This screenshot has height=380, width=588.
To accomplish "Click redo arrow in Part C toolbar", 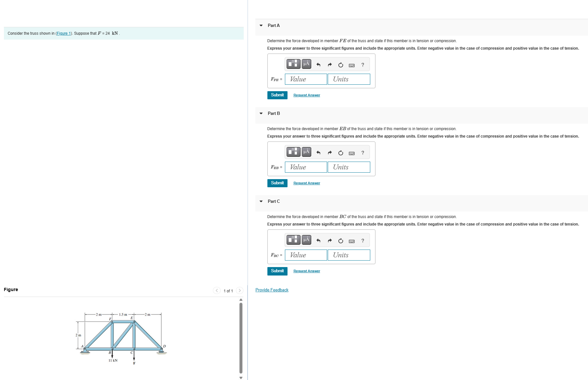I will click(x=330, y=241).
